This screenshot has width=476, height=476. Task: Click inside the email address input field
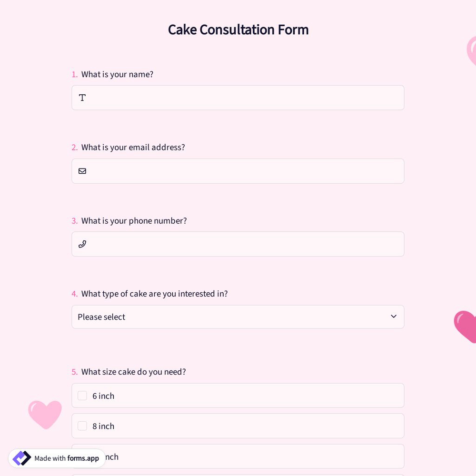(238, 171)
